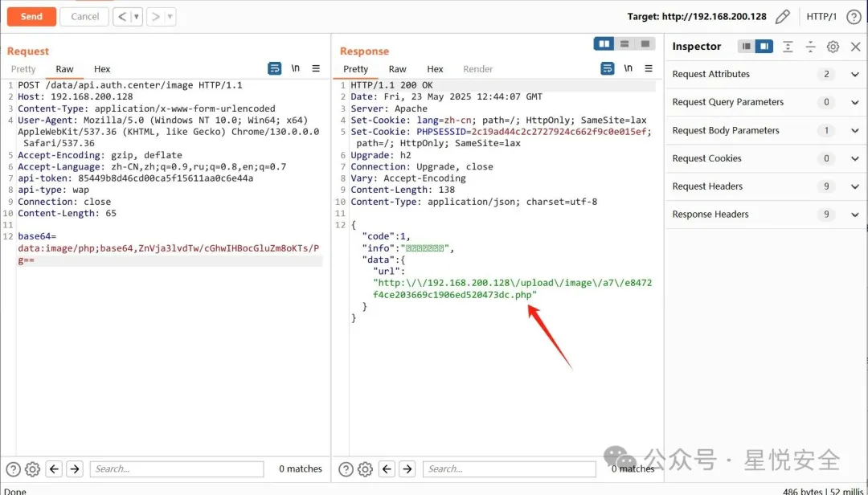The height and width of the screenshot is (495, 868).
Task: Select side-by-side request/response layout
Action: point(604,43)
